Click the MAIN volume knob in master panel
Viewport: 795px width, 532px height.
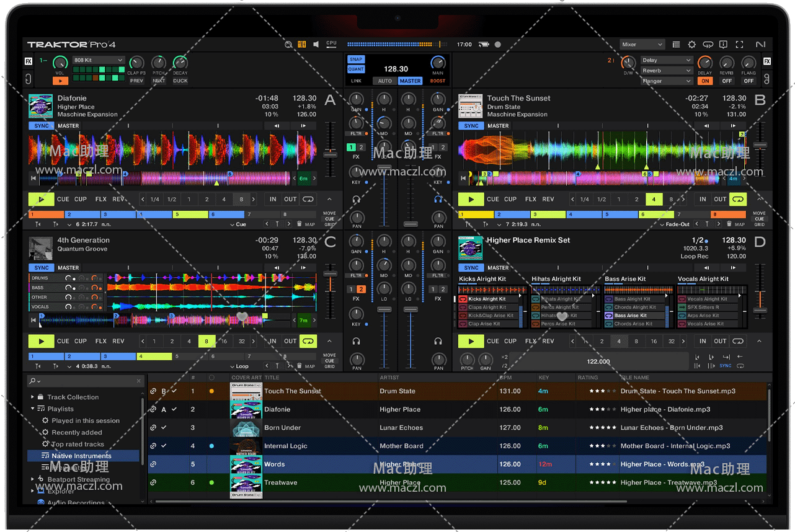coord(438,63)
